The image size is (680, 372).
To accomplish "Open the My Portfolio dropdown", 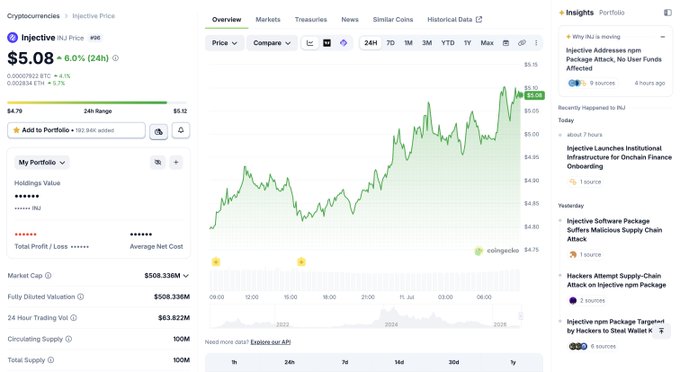I will (42, 163).
